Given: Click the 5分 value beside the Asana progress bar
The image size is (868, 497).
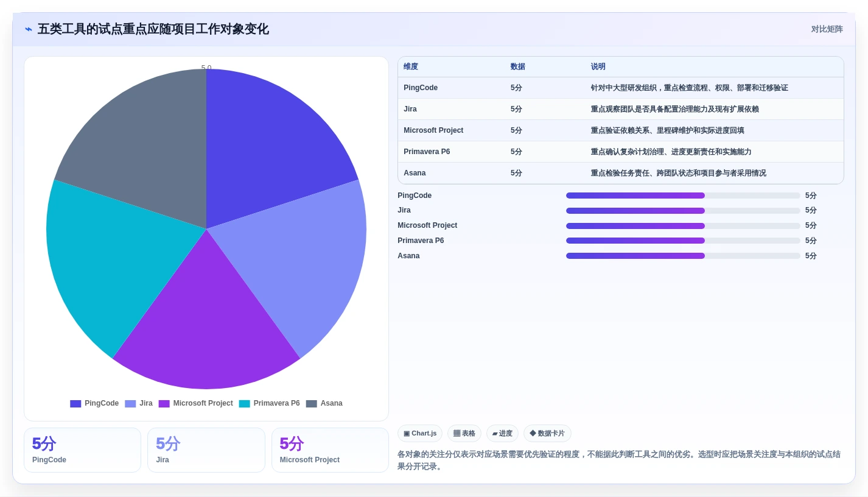Looking at the screenshot, I should [x=811, y=256].
